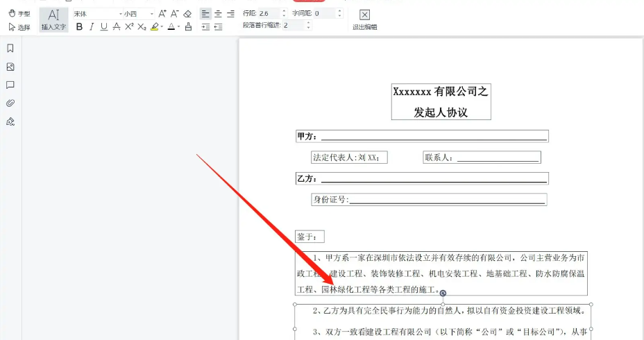Open the signature pen icon in sidebar
The image size is (644, 340).
(10, 121)
